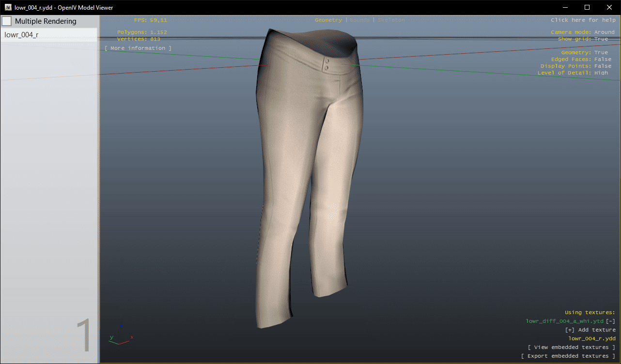Open the Skeleton tab
This screenshot has width=621, height=364.
pos(391,20)
